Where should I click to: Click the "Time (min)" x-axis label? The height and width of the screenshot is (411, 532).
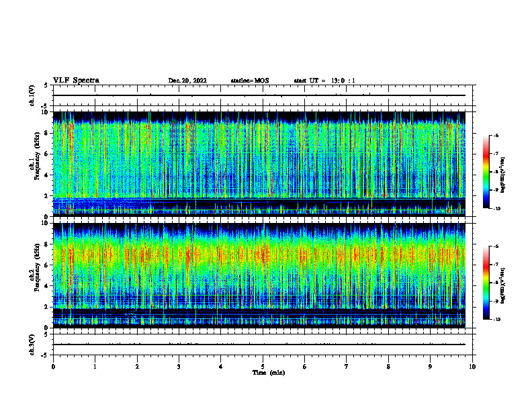click(269, 373)
